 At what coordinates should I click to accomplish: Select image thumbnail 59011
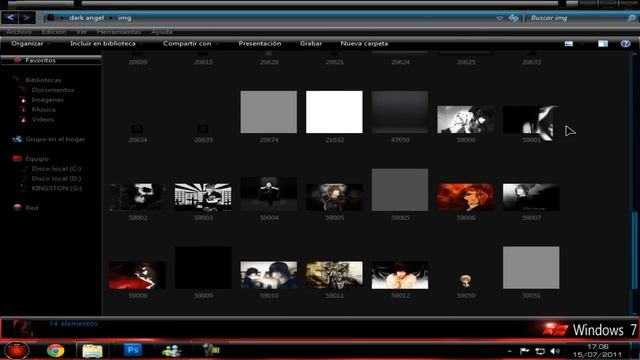334,275
